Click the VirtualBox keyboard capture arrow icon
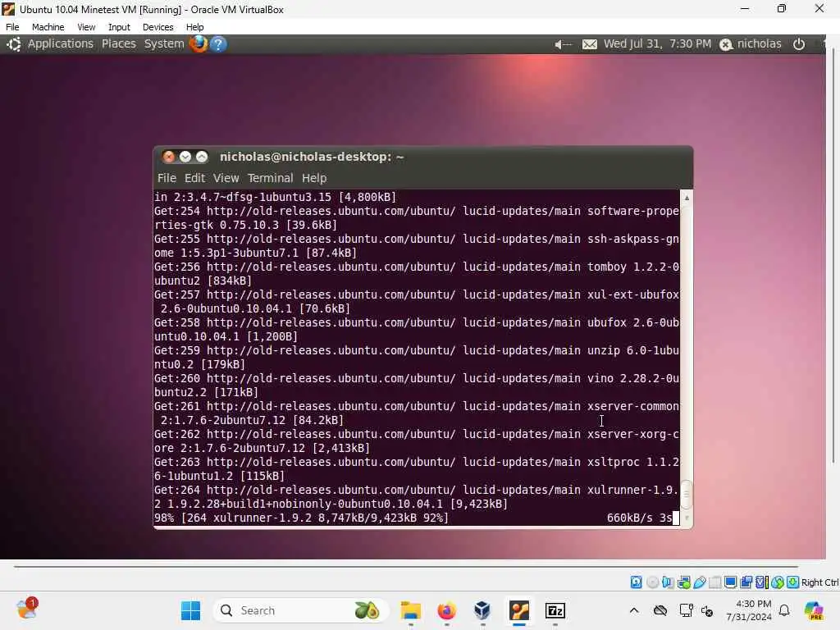The width and height of the screenshot is (840, 630). [x=793, y=582]
